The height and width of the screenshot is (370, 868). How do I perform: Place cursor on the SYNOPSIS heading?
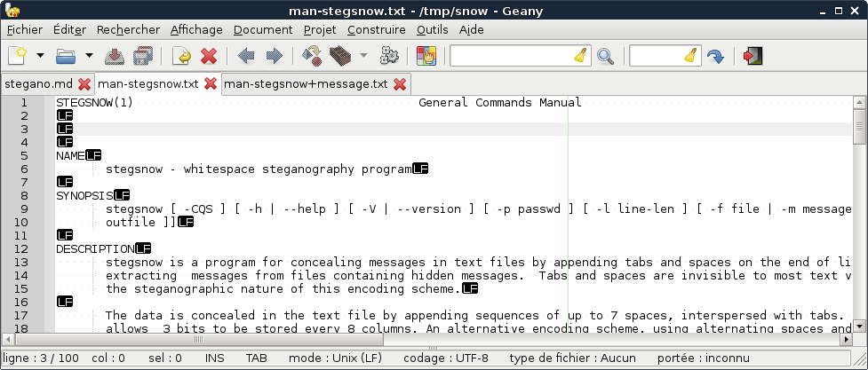point(84,196)
